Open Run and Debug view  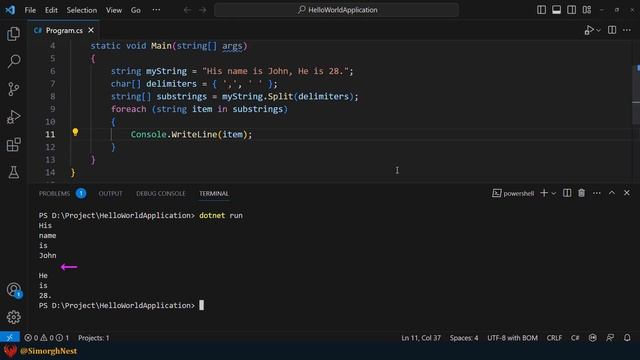13,117
